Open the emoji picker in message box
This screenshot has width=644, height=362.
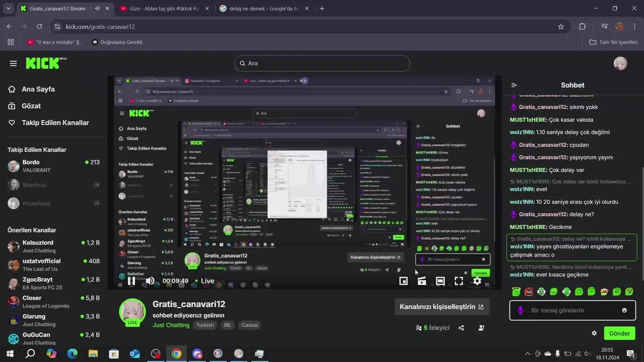[x=624, y=310]
